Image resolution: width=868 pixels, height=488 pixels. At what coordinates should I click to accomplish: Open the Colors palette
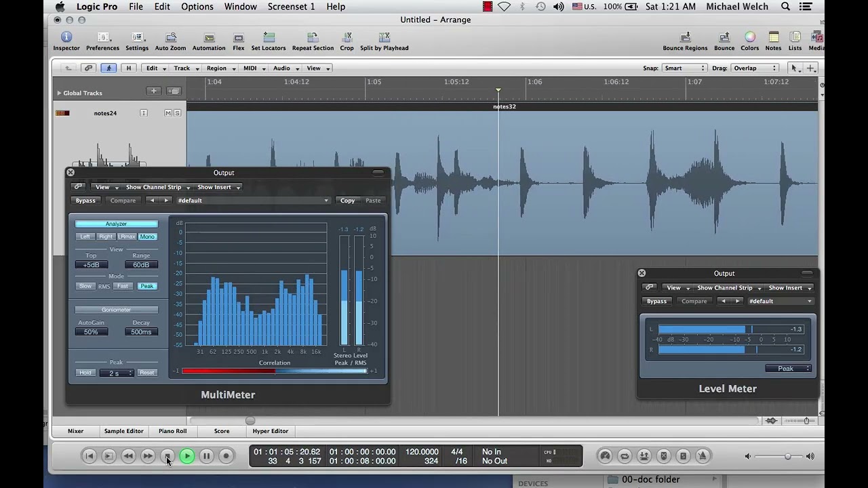tap(750, 41)
